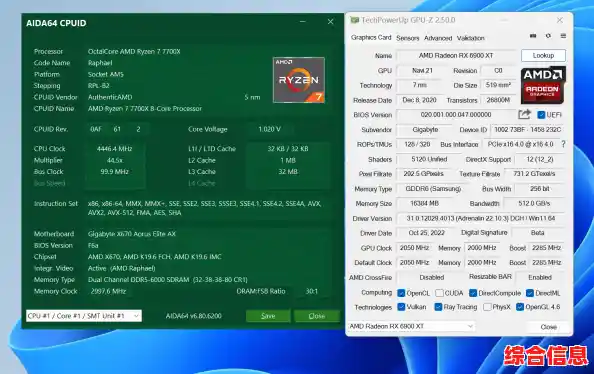
Task: Click the Memory Type GDDR6 (Samsung) field
Action: (x=433, y=189)
